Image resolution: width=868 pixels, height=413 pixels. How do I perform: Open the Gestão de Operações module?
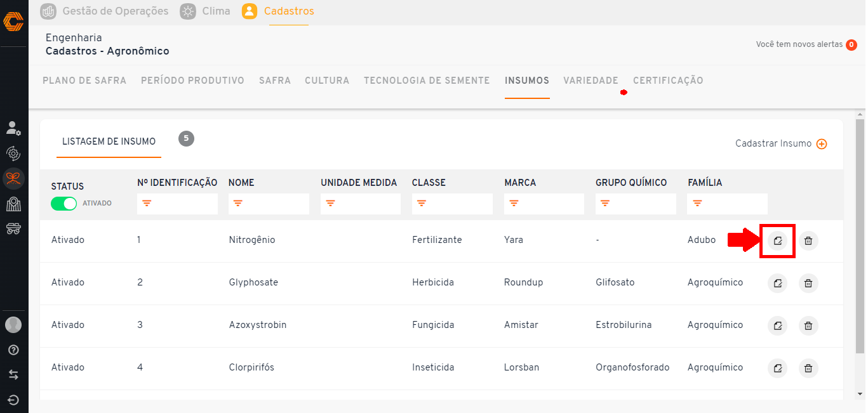[116, 11]
